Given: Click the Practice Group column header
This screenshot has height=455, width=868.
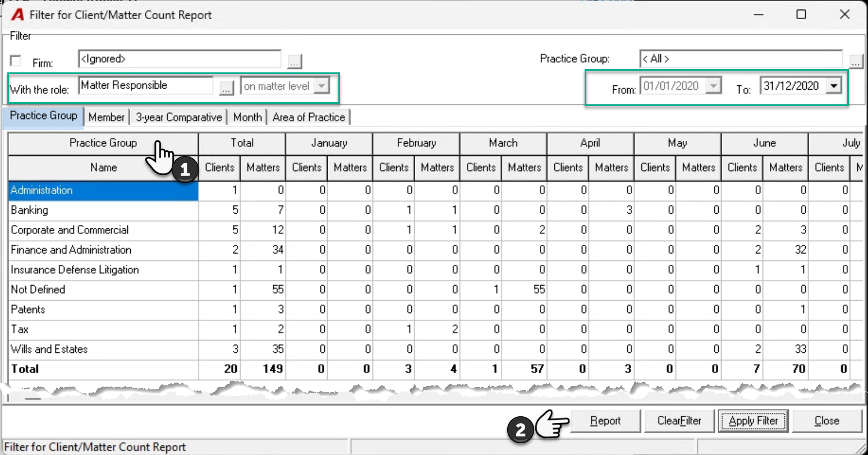Looking at the screenshot, I should pyautogui.click(x=103, y=144).
